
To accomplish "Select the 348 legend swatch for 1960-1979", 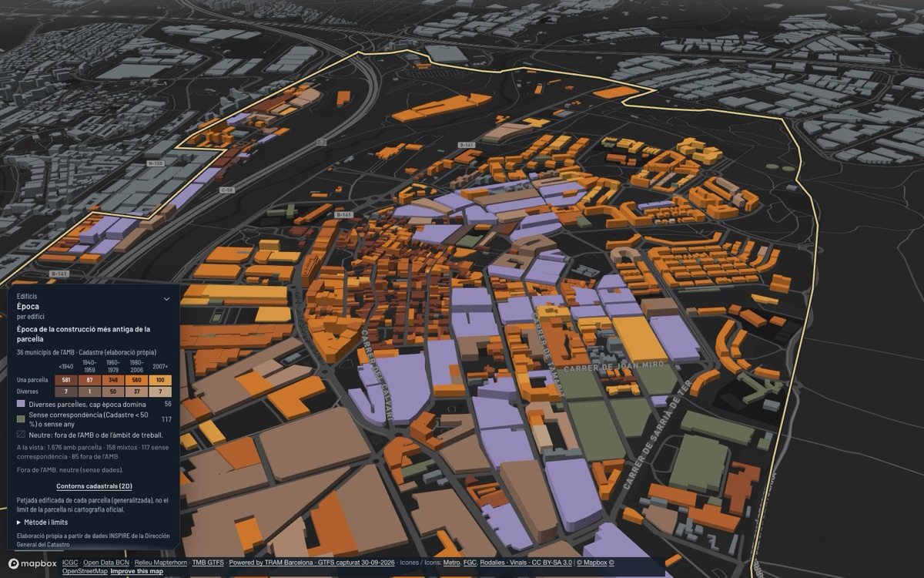I will [113, 380].
